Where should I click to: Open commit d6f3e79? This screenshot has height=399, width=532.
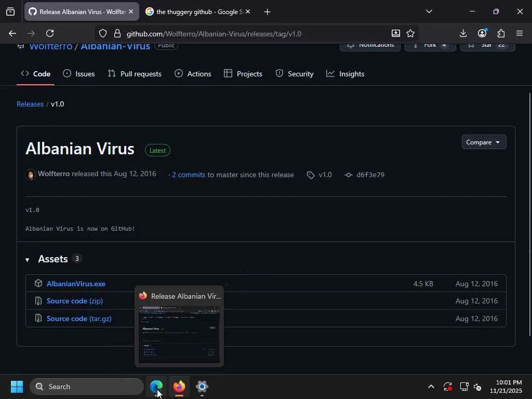pos(370,175)
